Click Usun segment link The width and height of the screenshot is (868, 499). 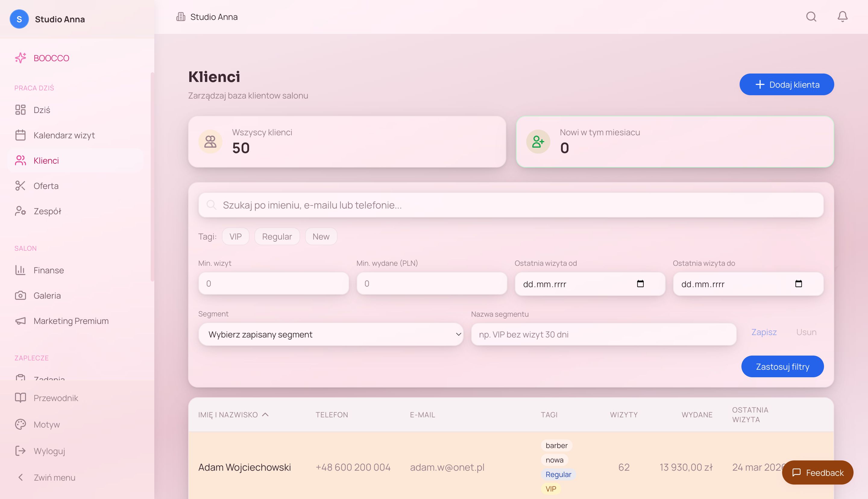[806, 332]
